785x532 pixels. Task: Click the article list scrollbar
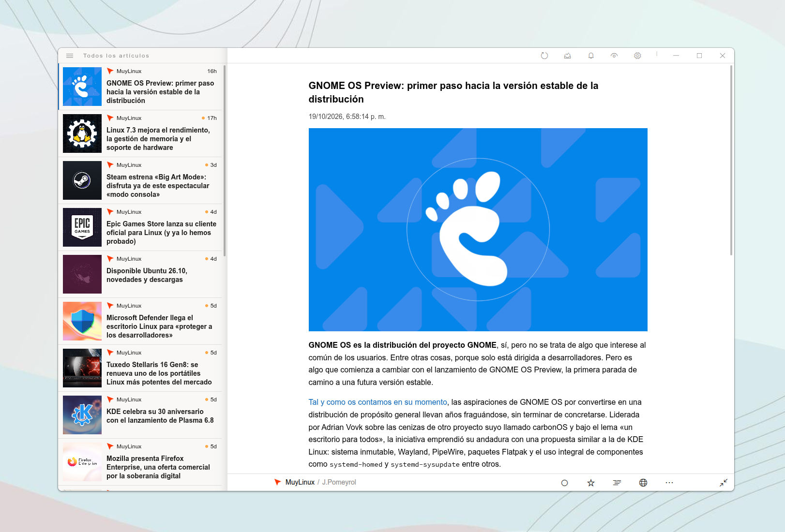pyautogui.click(x=225, y=161)
